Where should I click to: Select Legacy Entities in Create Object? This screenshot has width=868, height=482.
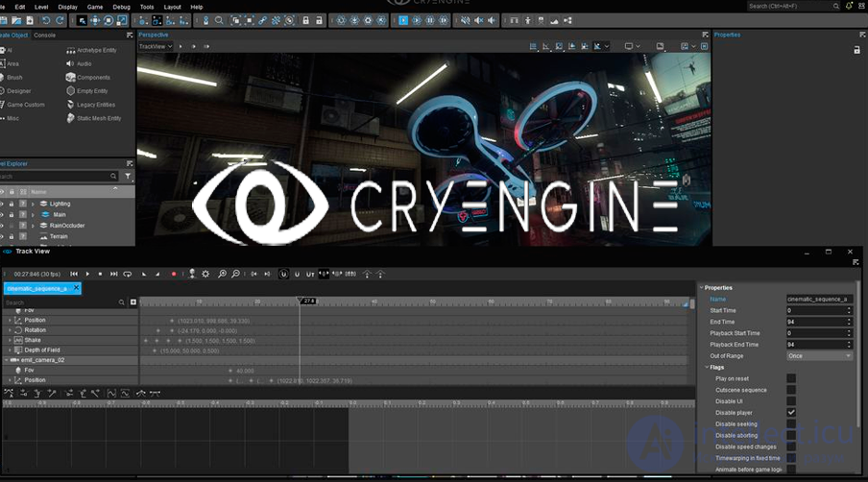[91, 105]
